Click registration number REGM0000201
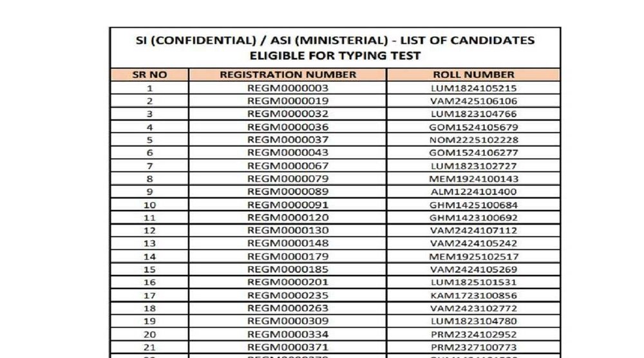The height and width of the screenshot is (358, 644). click(288, 282)
